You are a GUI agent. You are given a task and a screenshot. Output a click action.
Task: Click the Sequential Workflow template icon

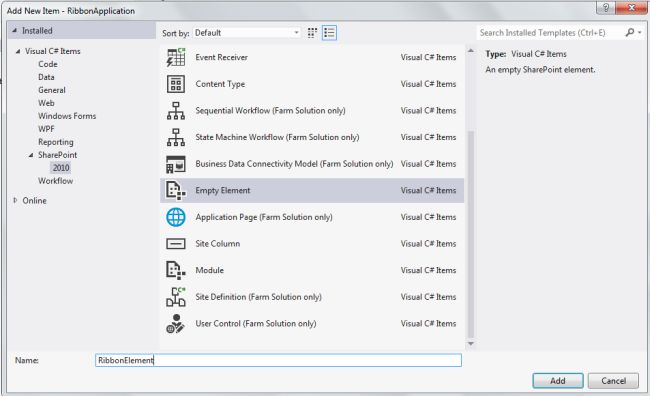pyautogui.click(x=176, y=111)
